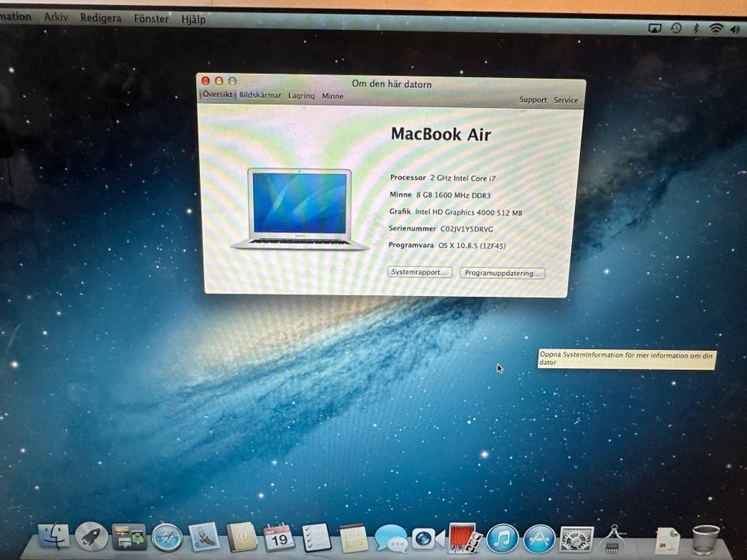Switch to the Bildskärmar tab

click(x=260, y=95)
